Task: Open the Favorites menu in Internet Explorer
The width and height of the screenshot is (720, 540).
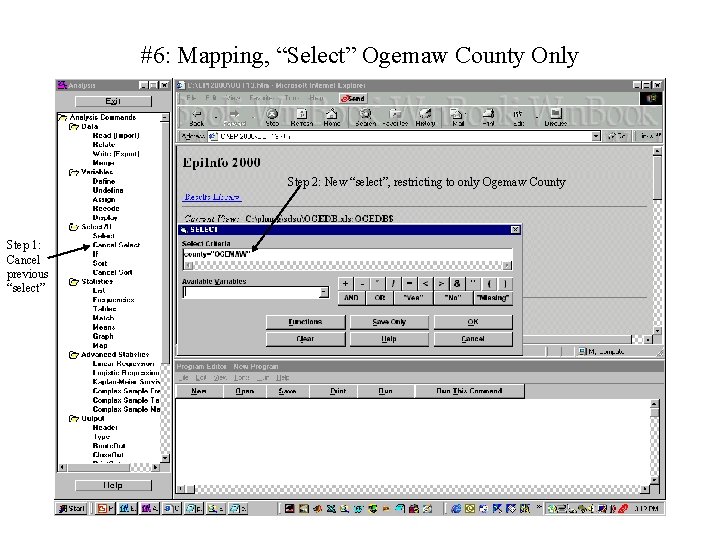Action: (260, 98)
